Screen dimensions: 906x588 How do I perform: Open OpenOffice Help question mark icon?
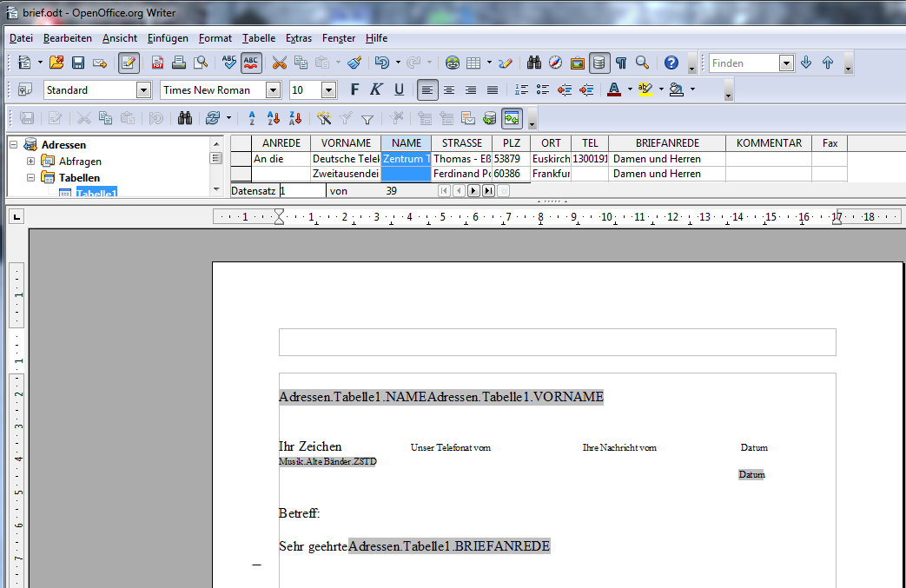coord(671,63)
